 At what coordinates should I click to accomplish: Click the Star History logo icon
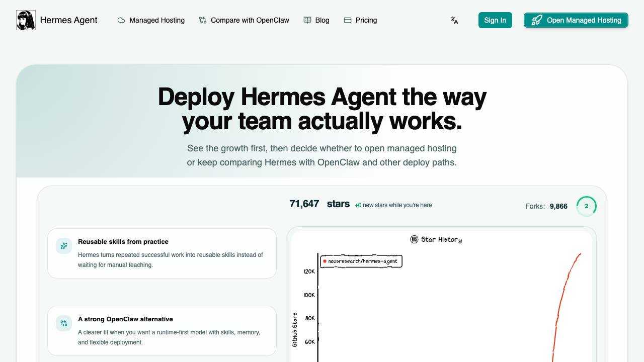(414, 239)
